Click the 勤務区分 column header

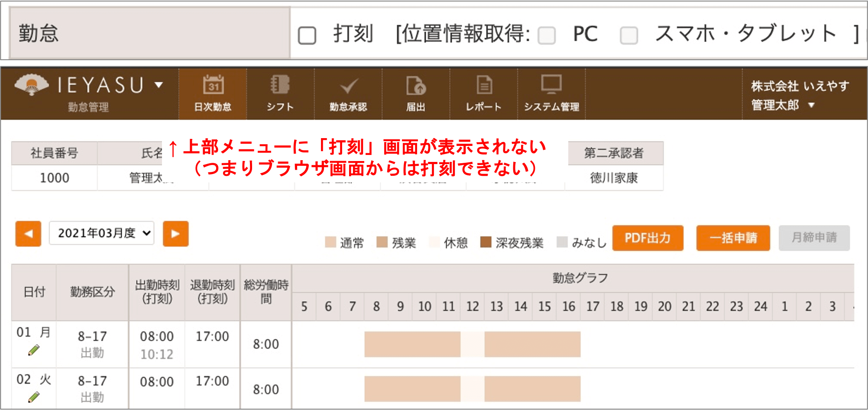point(92,292)
